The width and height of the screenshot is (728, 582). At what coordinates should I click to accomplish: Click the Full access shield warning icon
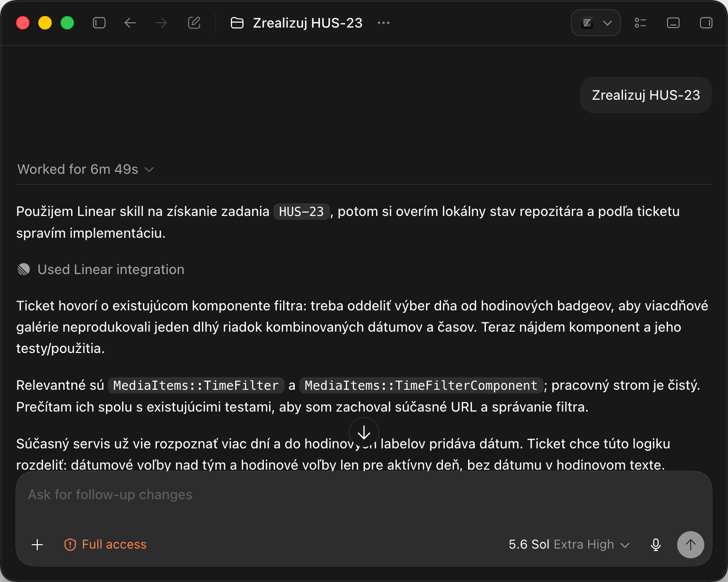(x=70, y=545)
